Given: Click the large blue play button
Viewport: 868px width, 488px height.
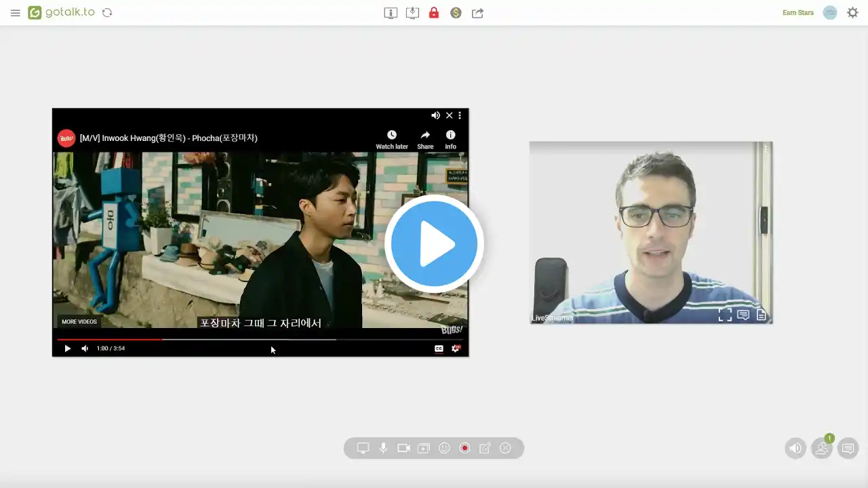Looking at the screenshot, I should coord(434,244).
